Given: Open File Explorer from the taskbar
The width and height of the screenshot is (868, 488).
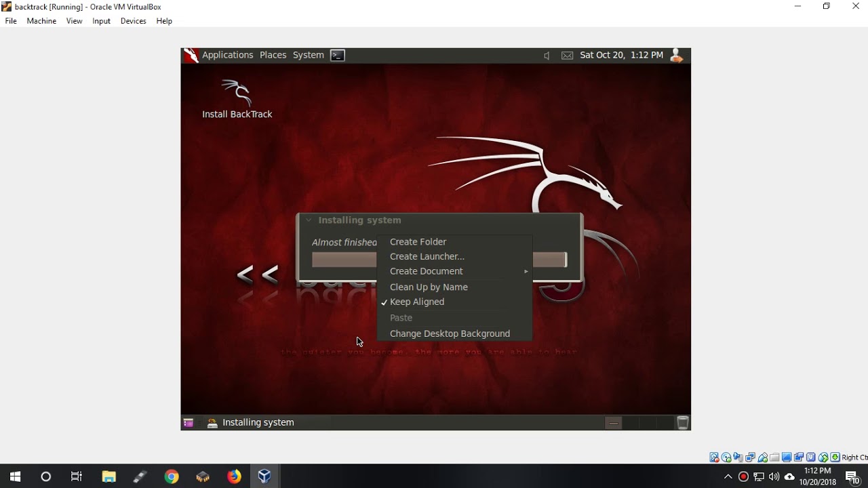Looking at the screenshot, I should coord(108,476).
